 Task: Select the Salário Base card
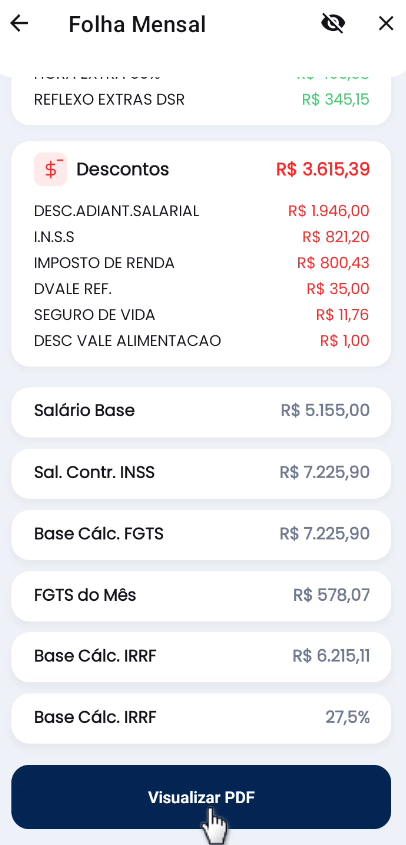point(201,412)
